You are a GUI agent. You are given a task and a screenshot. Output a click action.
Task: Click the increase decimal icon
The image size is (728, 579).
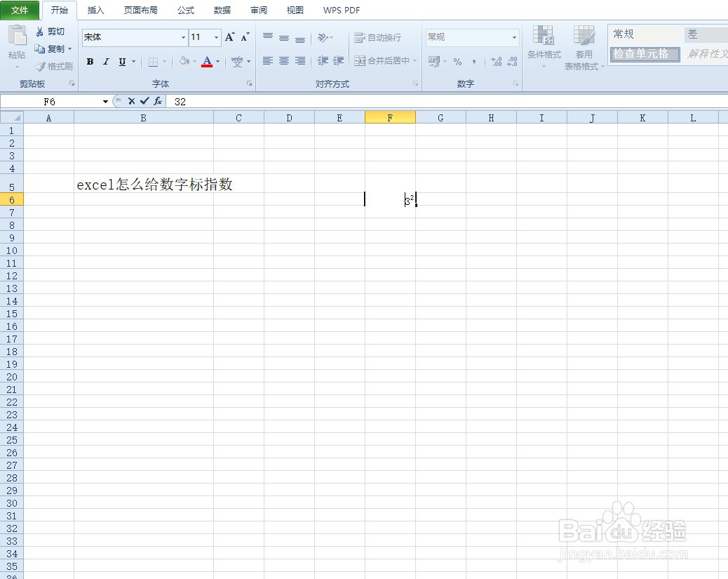[x=496, y=62]
